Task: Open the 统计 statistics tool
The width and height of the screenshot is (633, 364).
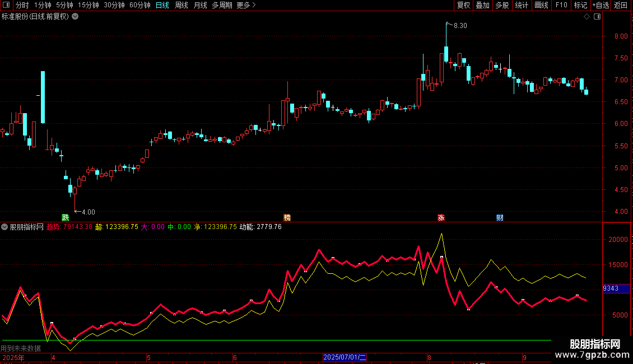Action: click(x=522, y=5)
